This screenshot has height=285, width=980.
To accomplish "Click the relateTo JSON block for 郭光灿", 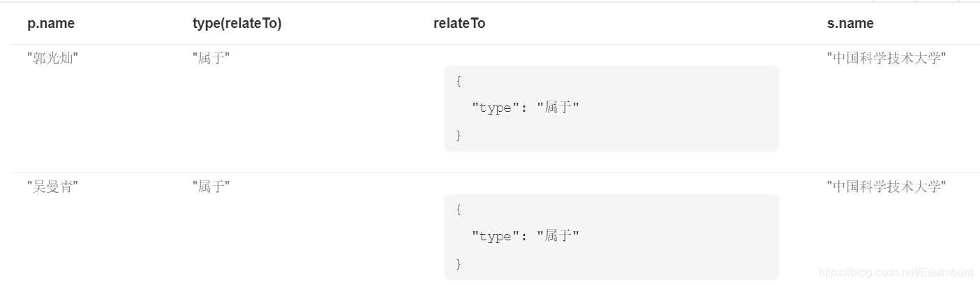I will 611,108.
